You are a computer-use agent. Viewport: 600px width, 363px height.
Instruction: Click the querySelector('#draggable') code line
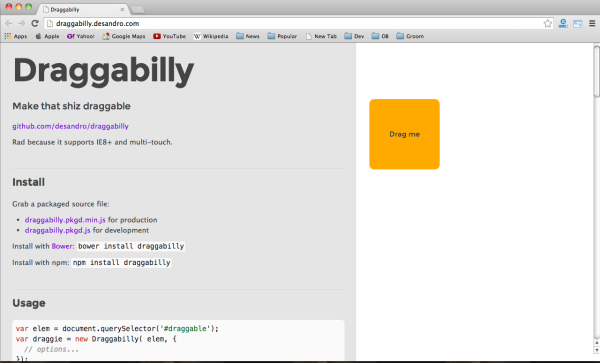tap(117, 329)
